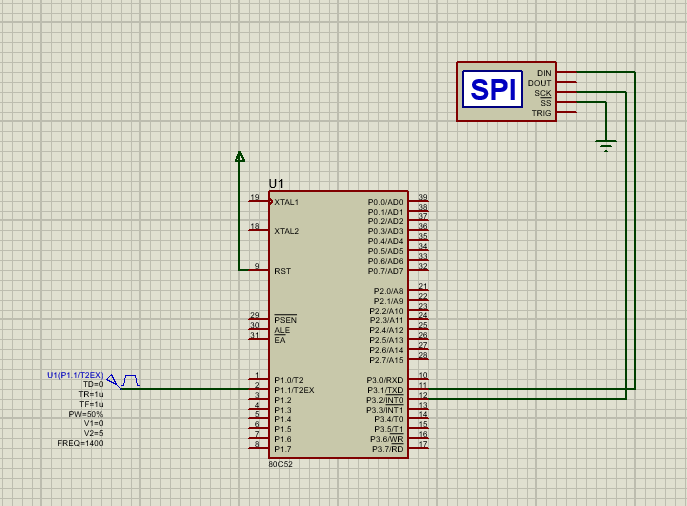Click the P2.4/A12 pin label

point(386,330)
